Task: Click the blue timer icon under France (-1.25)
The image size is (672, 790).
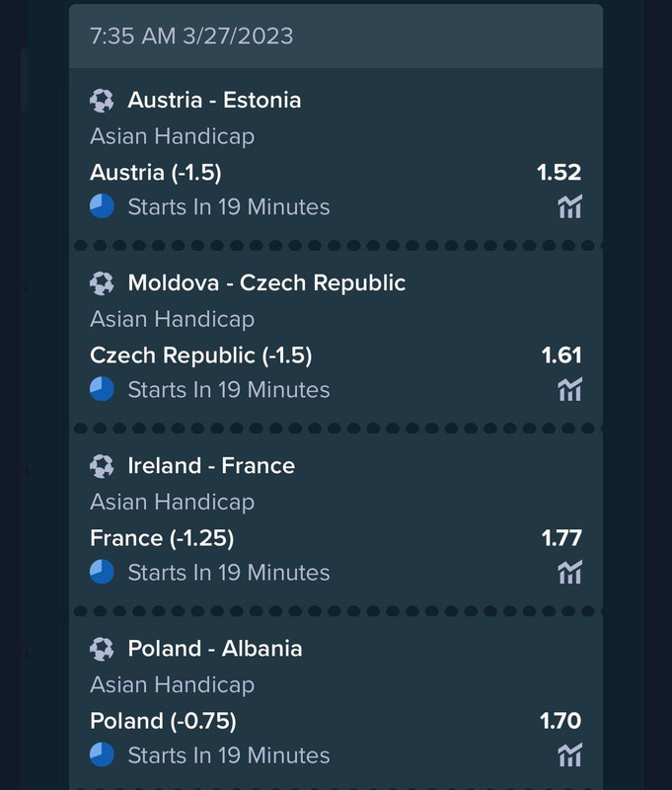Action: (x=102, y=573)
